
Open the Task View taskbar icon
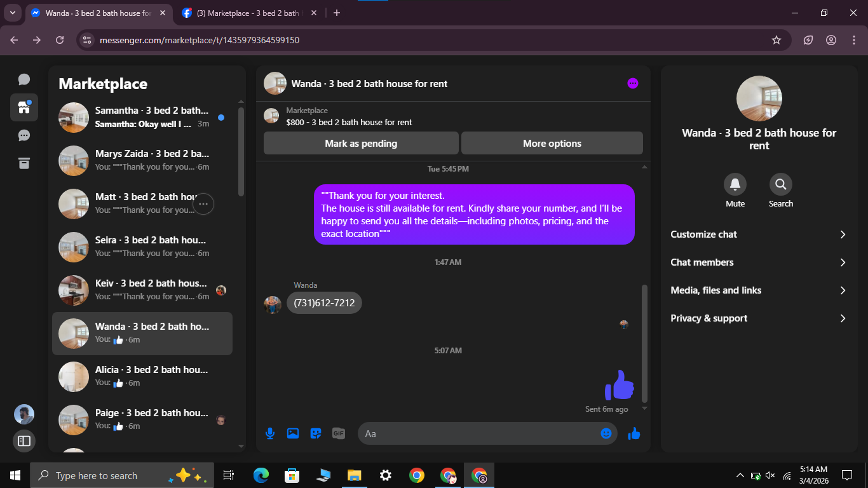229,475
